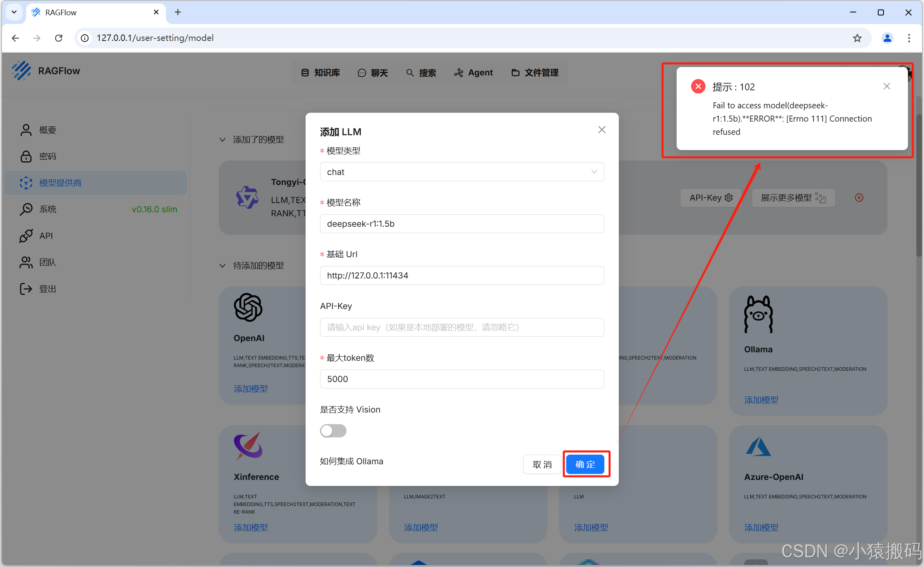The height and width of the screenshot is (567, 924).
Task: Toggle the Vision support switch
Action: point(333,431)
